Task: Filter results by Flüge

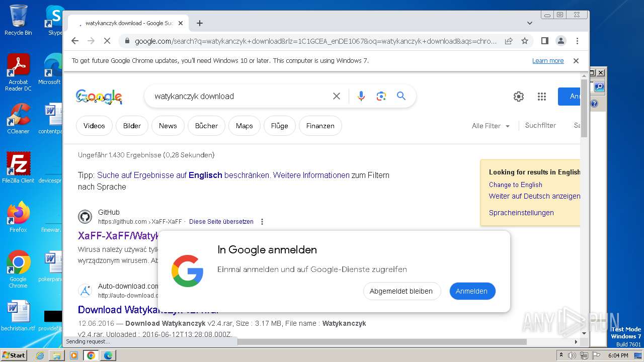Action: click(x=279, y=126)
